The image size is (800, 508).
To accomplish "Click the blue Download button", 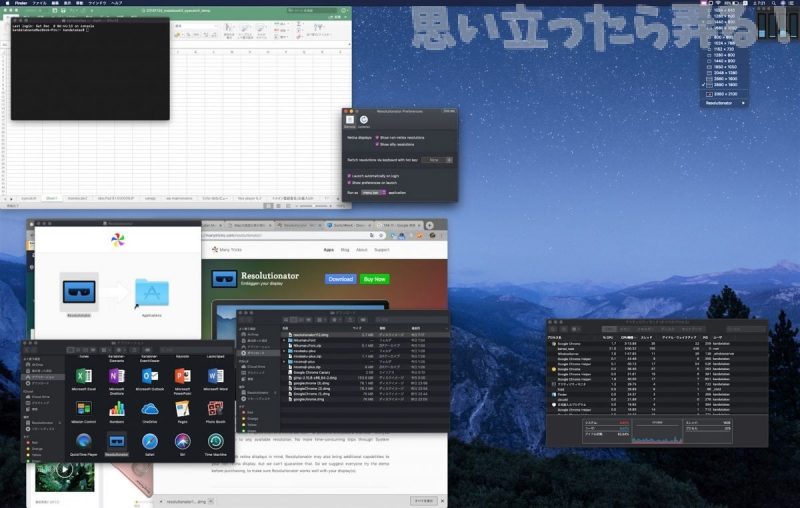I will coord(340,279).
